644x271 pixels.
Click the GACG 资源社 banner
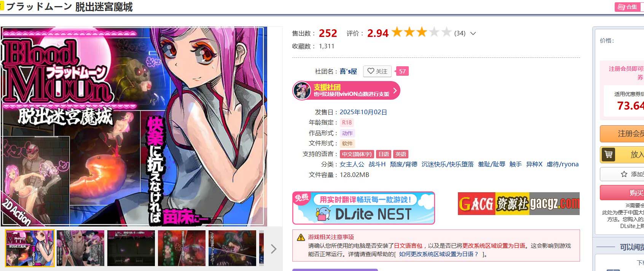pos(518,204)
